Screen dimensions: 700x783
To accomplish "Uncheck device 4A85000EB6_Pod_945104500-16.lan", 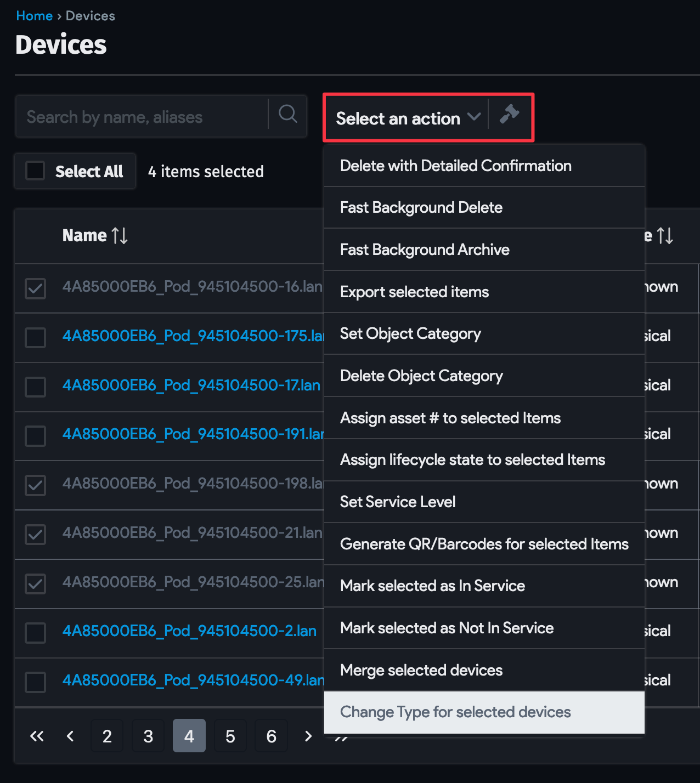I will coord(35,288).
